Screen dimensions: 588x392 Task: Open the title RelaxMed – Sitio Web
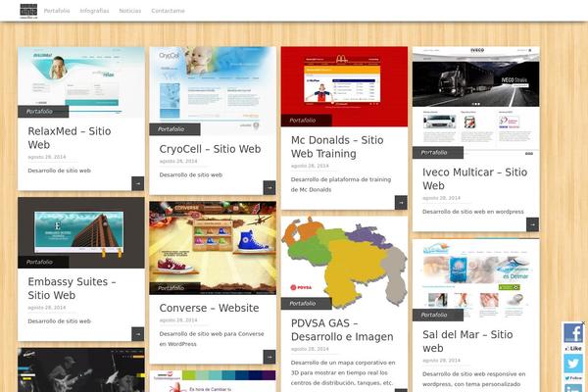pos(70,137)
